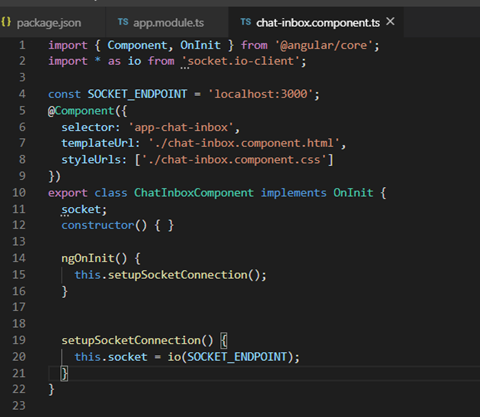This screenshot has width=480, height=417.
Task: Switch to the package.json tab
Action: pos(49,23)
